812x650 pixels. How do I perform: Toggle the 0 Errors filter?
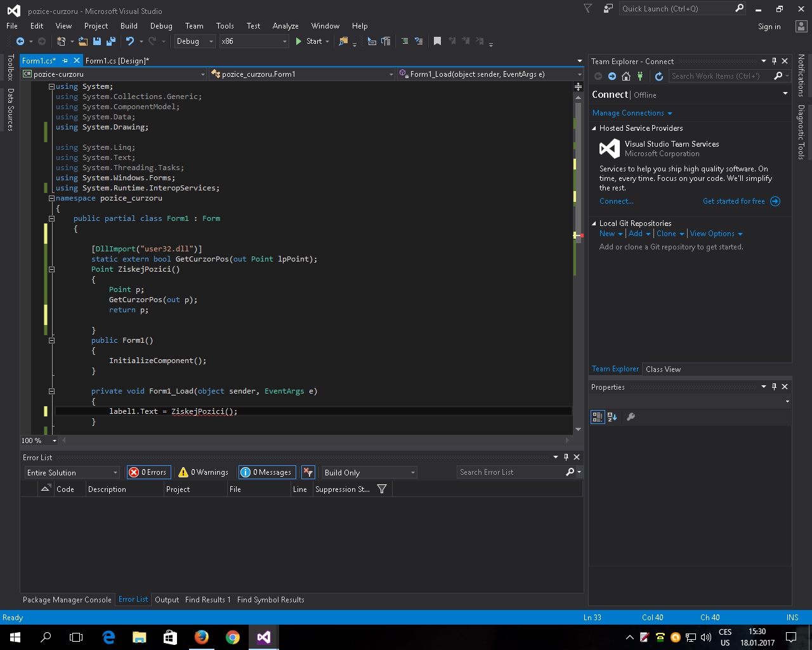[148, 472]
